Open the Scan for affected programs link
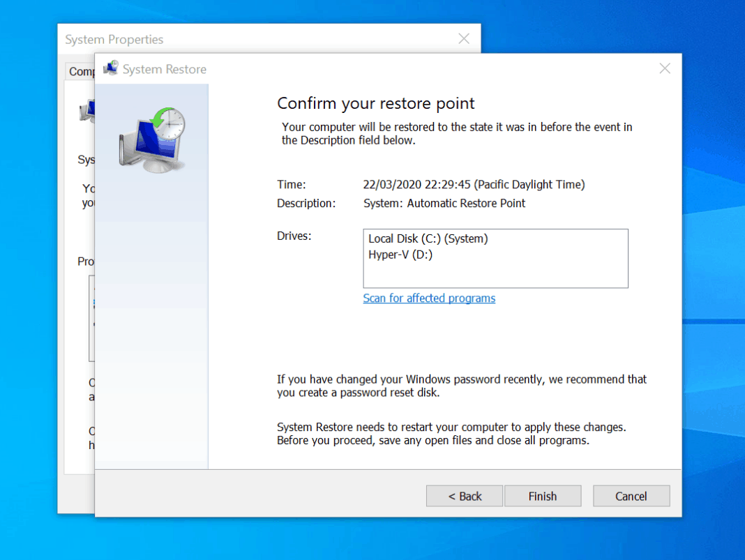This screenshot has width=745, height=560. tap(429, 298)
